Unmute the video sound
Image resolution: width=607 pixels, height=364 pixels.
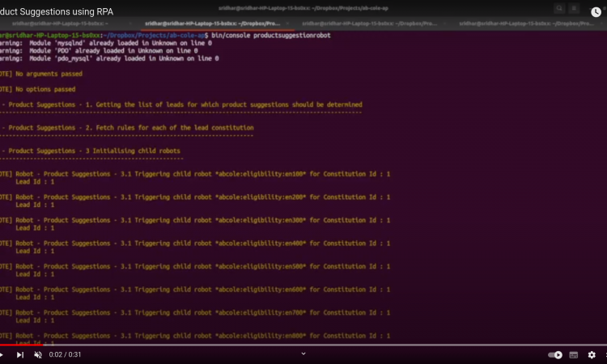click(x=38, y=354)
